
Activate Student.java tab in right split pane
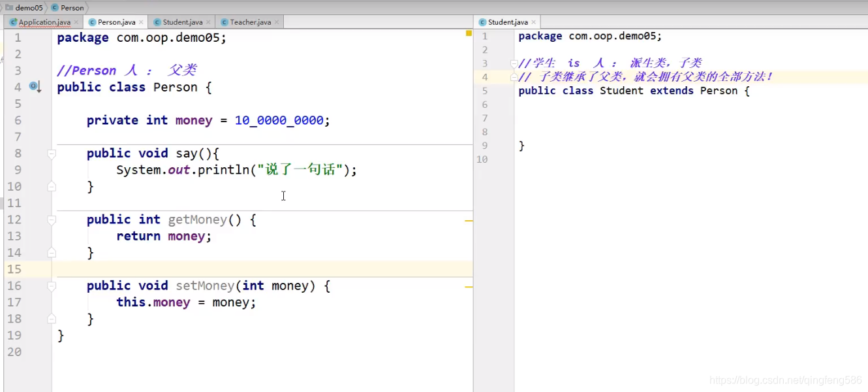pos(507,22)
